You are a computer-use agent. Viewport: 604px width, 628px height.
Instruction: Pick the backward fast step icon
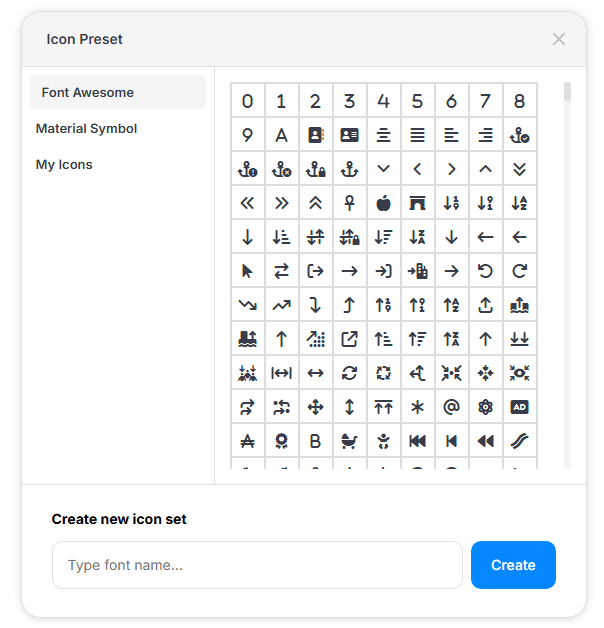pyautogui.click(x=417, y=441)
